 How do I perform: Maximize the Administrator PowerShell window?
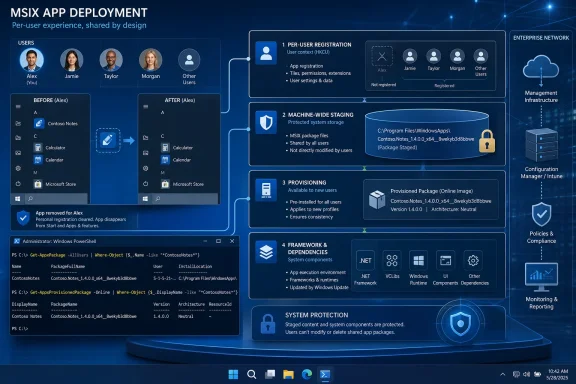[219, 241]
